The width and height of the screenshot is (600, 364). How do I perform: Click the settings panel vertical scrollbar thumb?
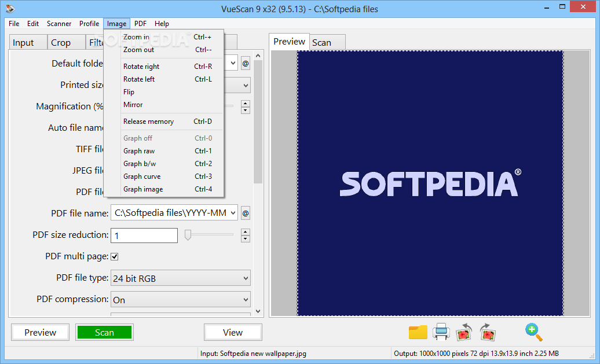click(x=258, y=122)
